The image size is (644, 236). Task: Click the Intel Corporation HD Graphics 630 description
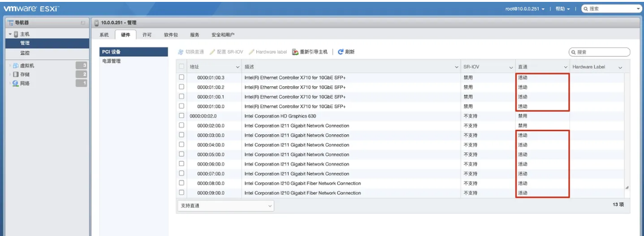[280, 116]
